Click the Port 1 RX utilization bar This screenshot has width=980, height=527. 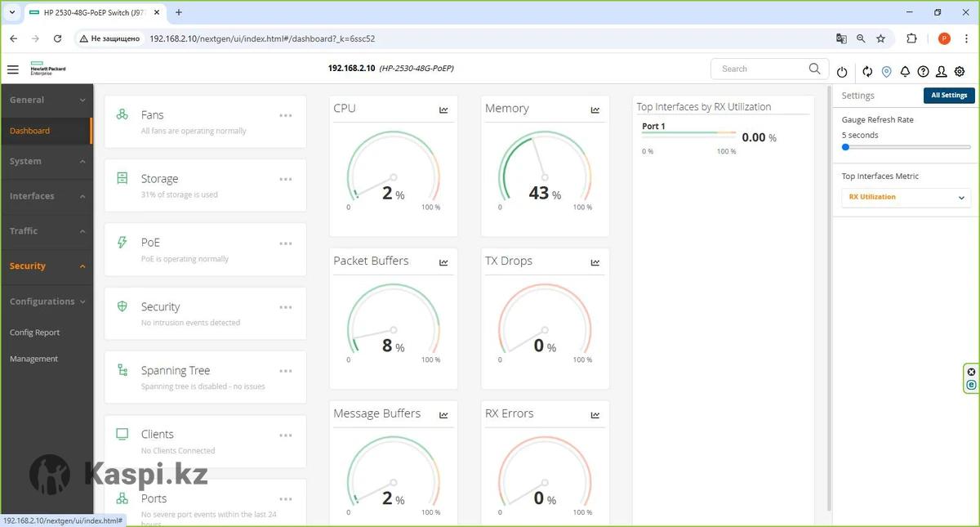(688, 134)
